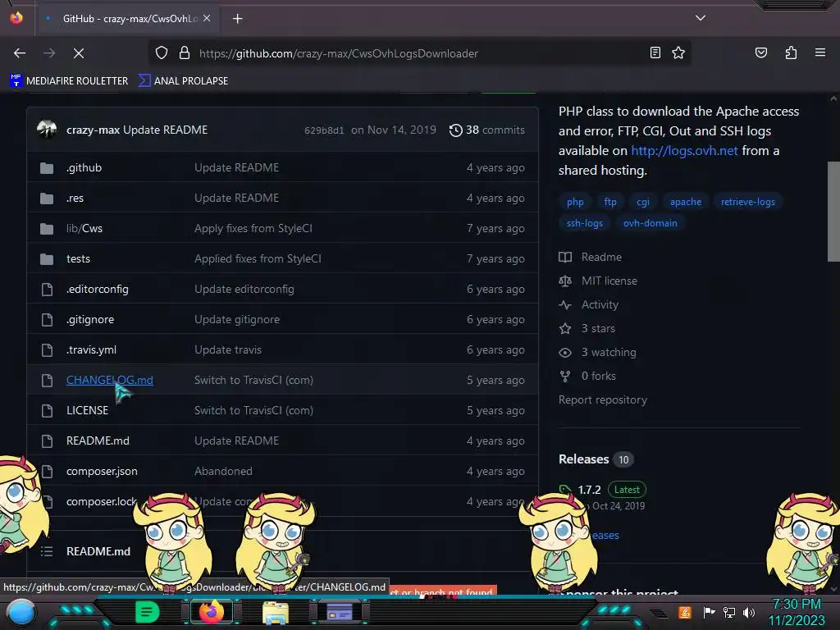Select the ftp topic tag
This screenshot has height=630, width=840.
pos(610,202)
